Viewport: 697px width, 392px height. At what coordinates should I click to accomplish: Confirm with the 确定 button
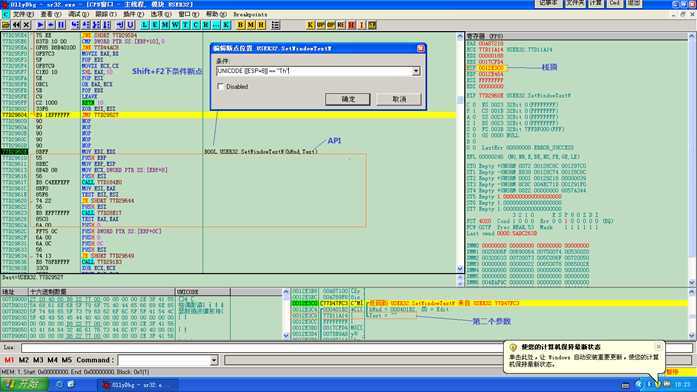pyautogui.click(x=348, y=99)
